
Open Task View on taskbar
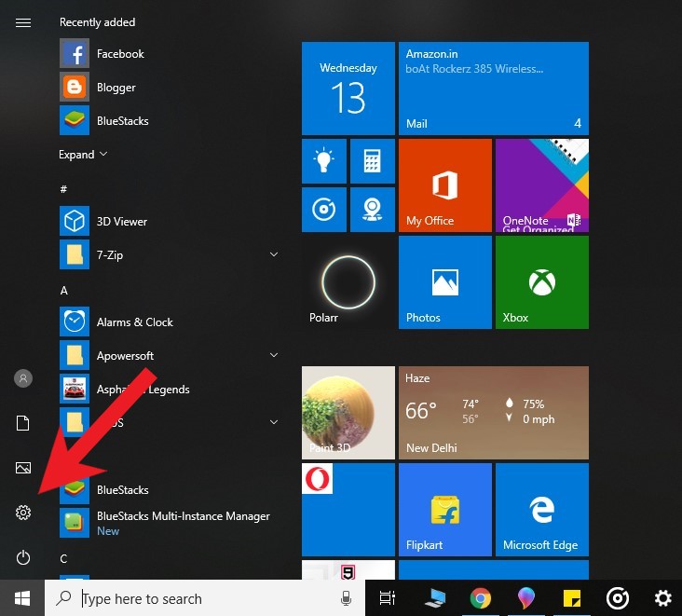tap(387, 598)
